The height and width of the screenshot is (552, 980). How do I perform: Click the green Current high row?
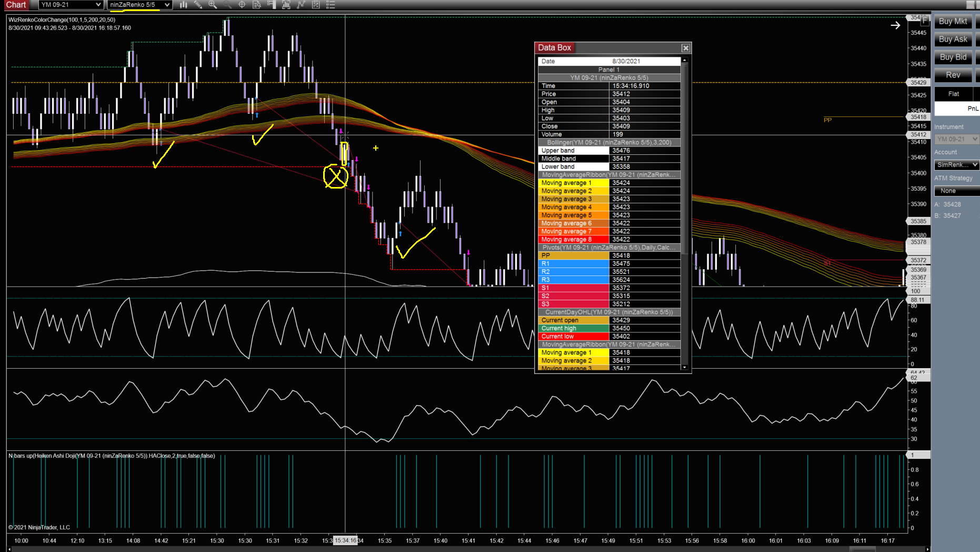pyautogui.click(x=609, y=328)
